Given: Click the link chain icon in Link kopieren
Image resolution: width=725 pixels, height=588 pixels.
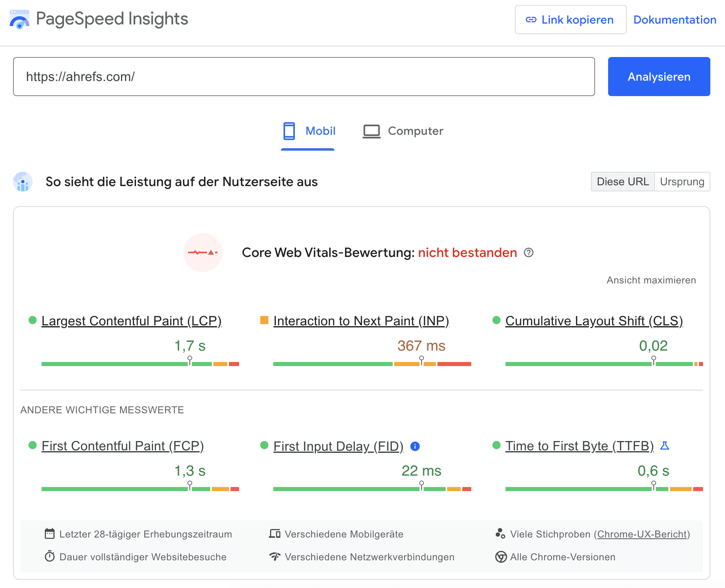Looking at the screenshot, I should (531, 20).
